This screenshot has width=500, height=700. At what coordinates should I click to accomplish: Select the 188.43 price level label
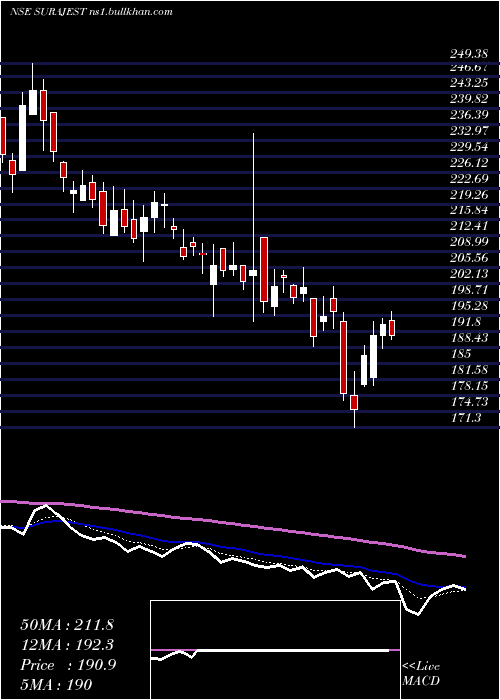click(x=469, y=338)
